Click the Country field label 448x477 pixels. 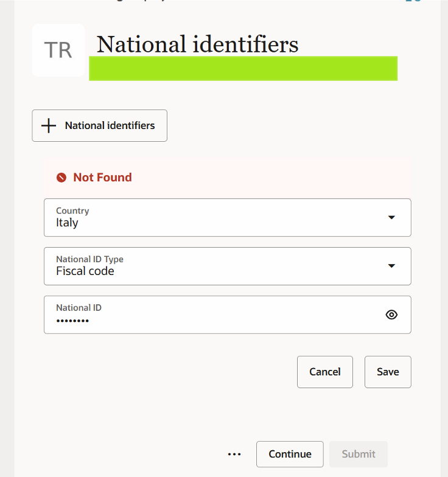(72, 211)
